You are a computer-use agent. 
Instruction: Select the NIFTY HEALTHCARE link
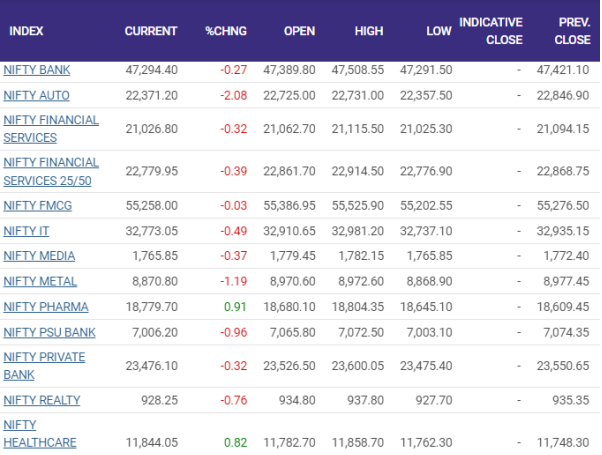[x=39, y=432]
